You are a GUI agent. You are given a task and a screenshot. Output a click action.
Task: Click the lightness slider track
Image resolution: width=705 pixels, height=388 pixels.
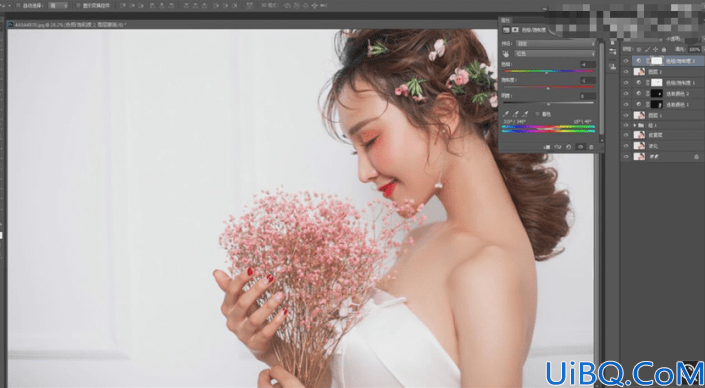click(548, 103)
